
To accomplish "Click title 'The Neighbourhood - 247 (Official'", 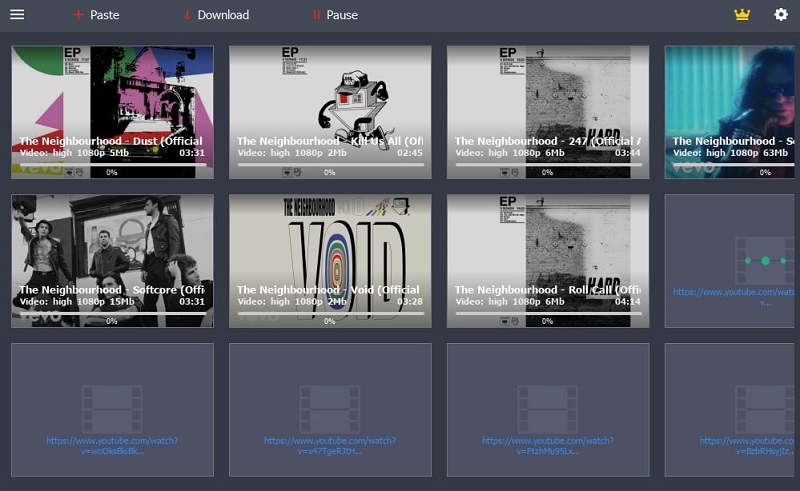I will click(548, 141).
